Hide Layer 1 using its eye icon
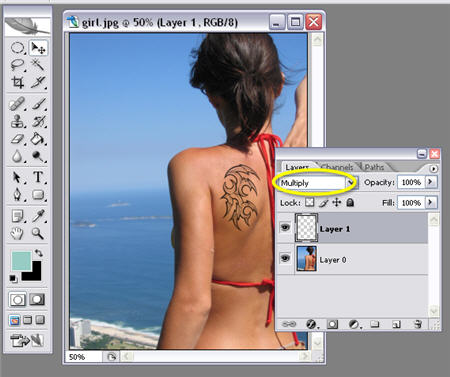 285,228
